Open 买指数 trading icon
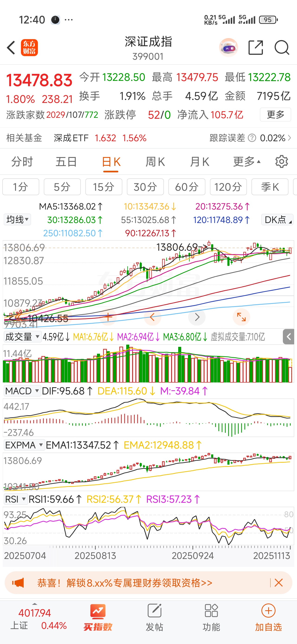The height and width of the screenshot is (644, 297). (x=98, y=617)
